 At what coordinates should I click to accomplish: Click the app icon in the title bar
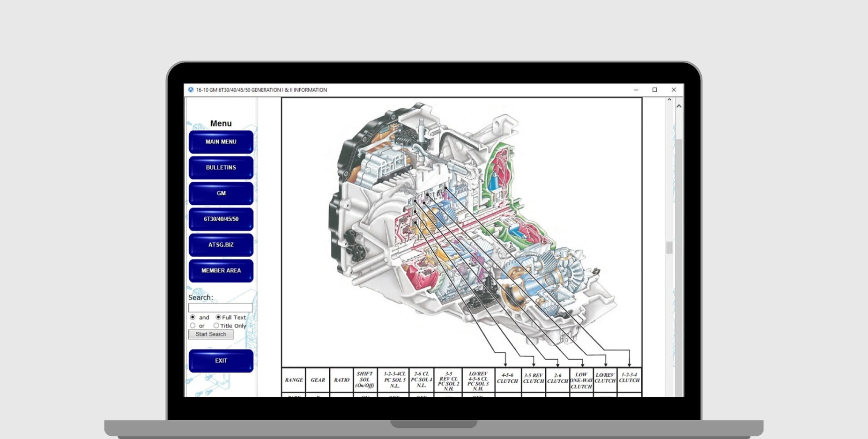[191, 90]
